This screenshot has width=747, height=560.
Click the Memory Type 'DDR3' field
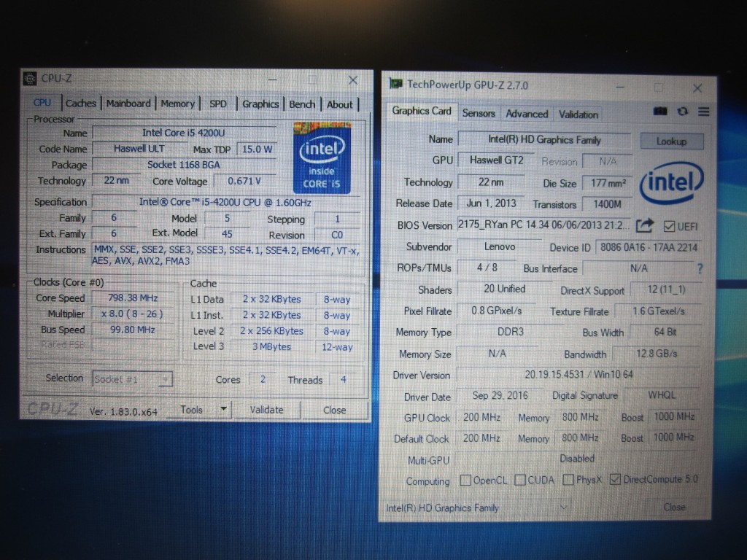click(x=510, y=332)
